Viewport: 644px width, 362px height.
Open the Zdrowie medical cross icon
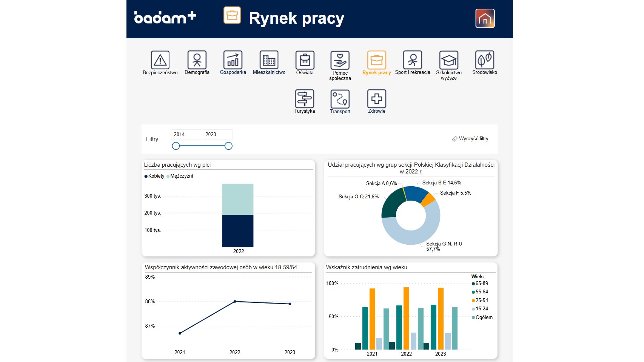[376, 99]
